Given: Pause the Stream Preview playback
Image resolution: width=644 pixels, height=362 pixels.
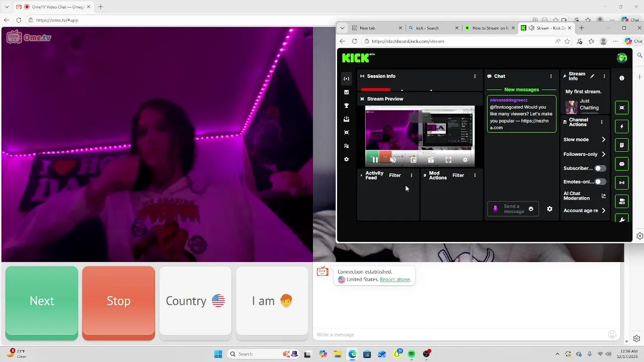Looking at the screenshot, I should point(375,160).
